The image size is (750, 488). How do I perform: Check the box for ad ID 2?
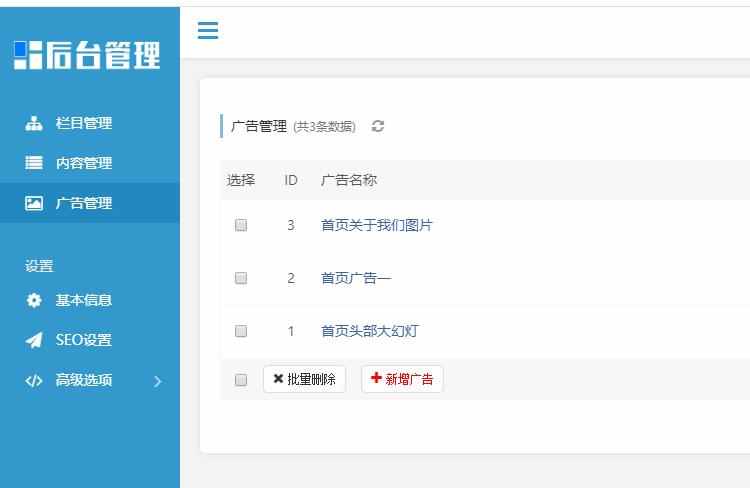point(241,278)
